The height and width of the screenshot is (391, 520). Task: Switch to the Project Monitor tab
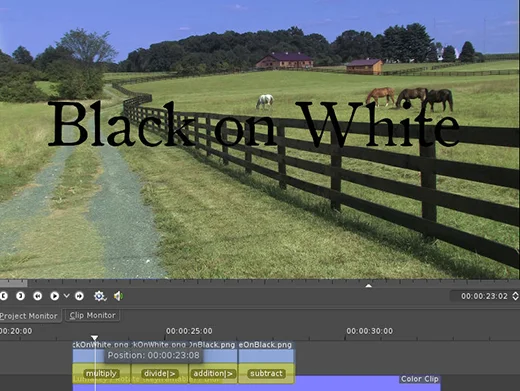click(x=29, y=316)
